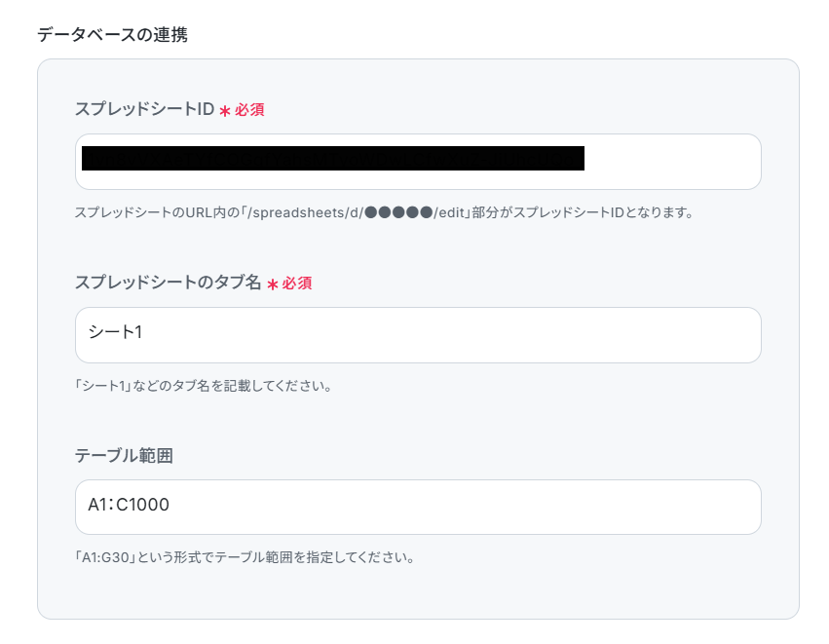Click blank area at bottom of form panel

coord(418,592)
